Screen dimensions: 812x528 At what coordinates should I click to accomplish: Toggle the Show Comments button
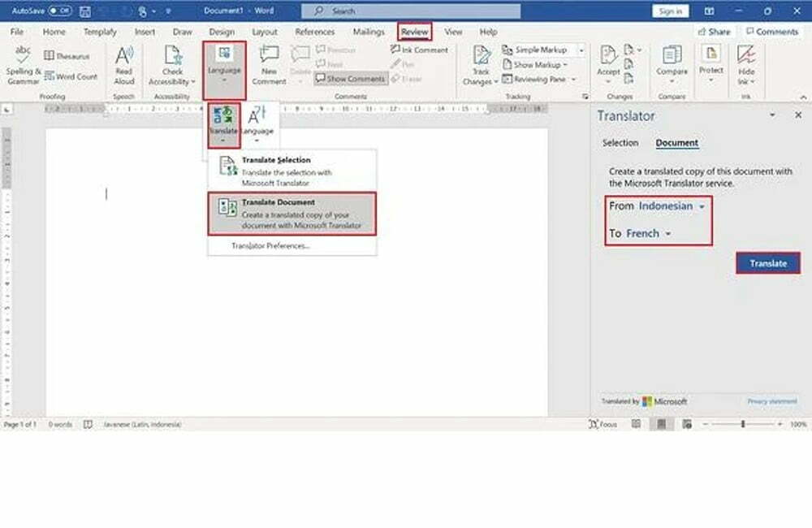click(x=350, y=79)
